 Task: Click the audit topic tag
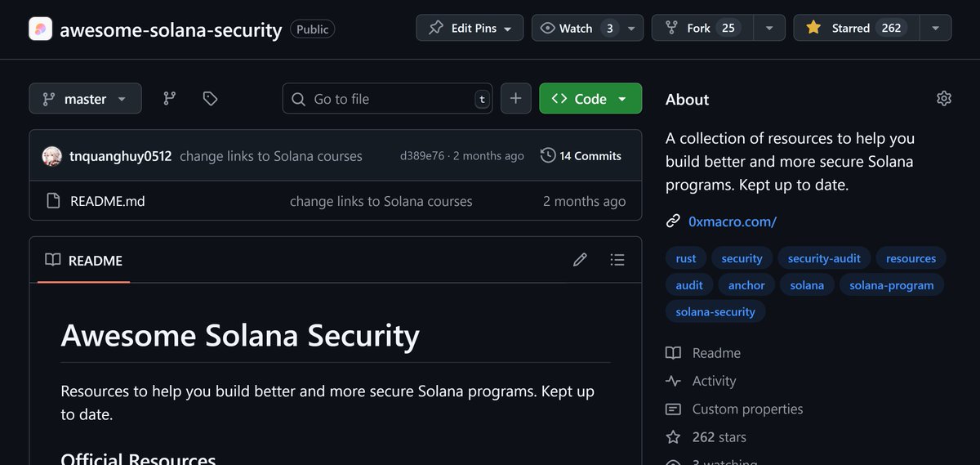[689, 285]
